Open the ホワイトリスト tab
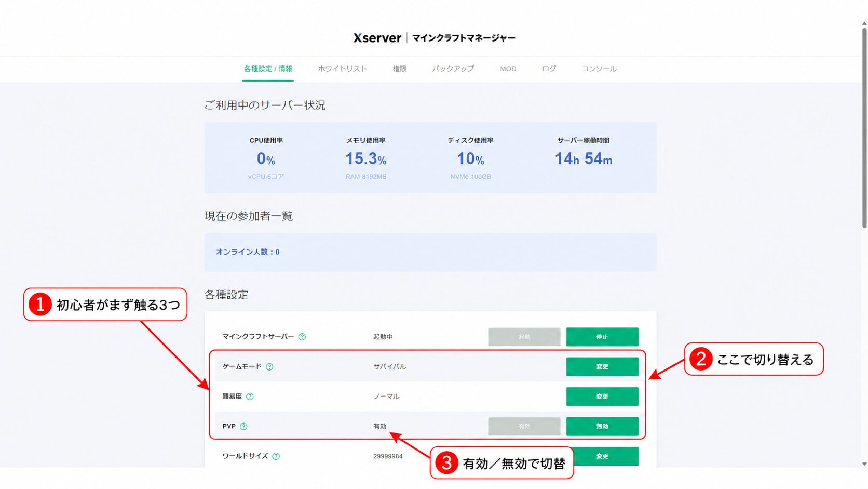 (342, 69)
